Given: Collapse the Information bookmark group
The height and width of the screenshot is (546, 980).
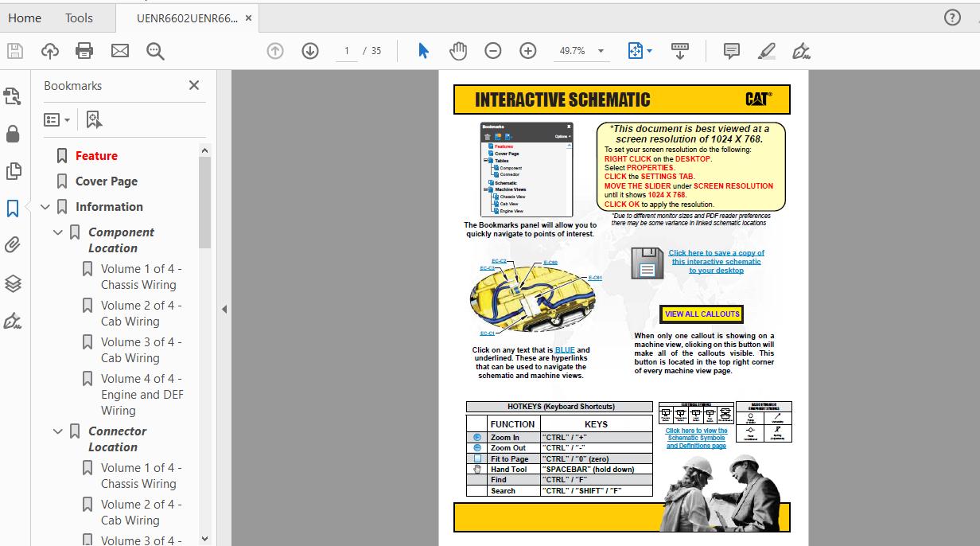Looking at the screenshot, I should pos(45,207).
